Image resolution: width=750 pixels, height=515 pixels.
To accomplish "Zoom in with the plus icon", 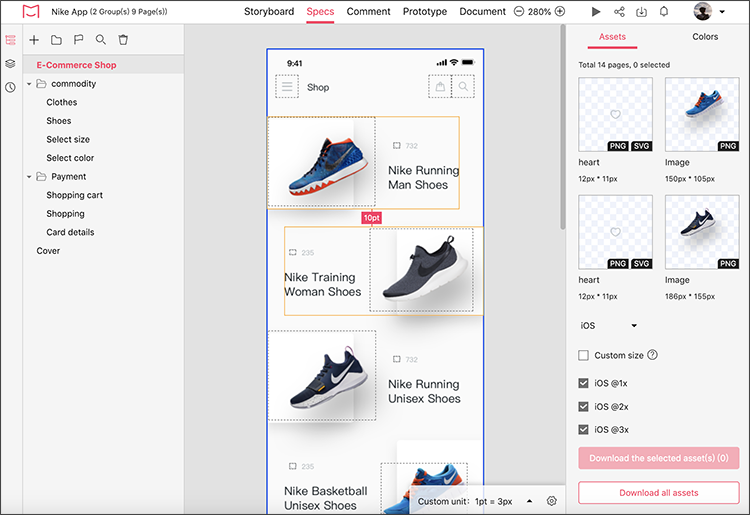I will [x=560, y=11].
